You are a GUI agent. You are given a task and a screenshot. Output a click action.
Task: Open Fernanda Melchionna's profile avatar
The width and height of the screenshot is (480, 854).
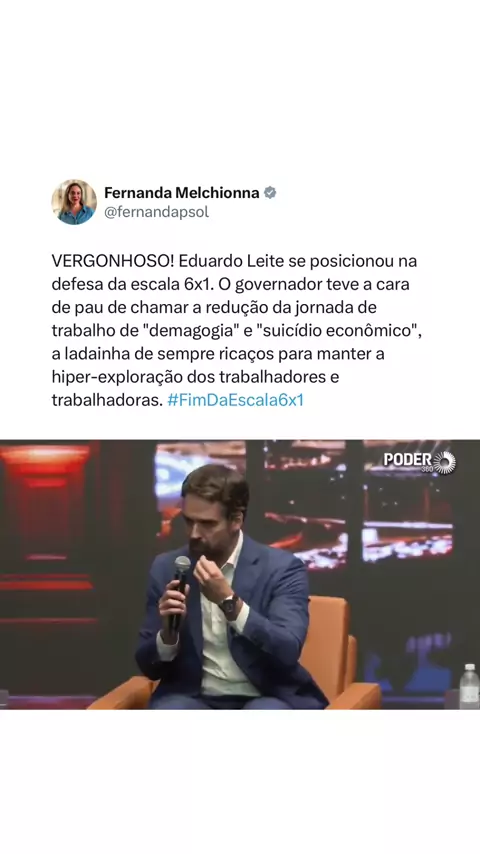point(74,202)
